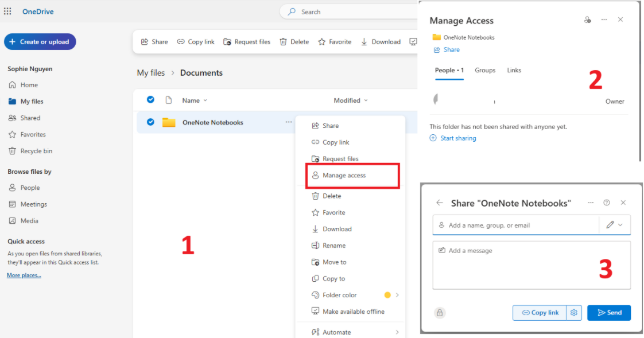The height and width of the screenshot is (338, 644).
Task: Click the Start sharing link
Action: click(x=453, y=138)
